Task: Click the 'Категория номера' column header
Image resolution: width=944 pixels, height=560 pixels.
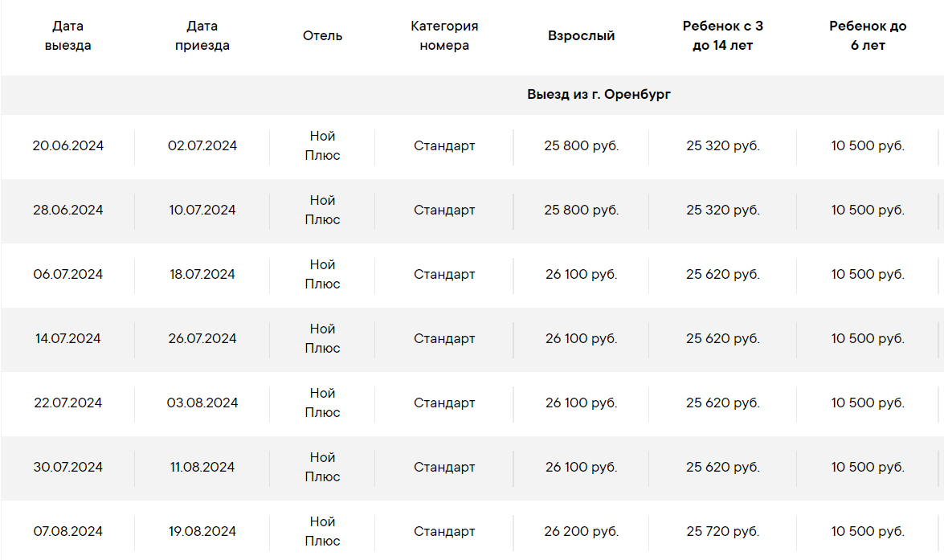Action: click(444, 35)
